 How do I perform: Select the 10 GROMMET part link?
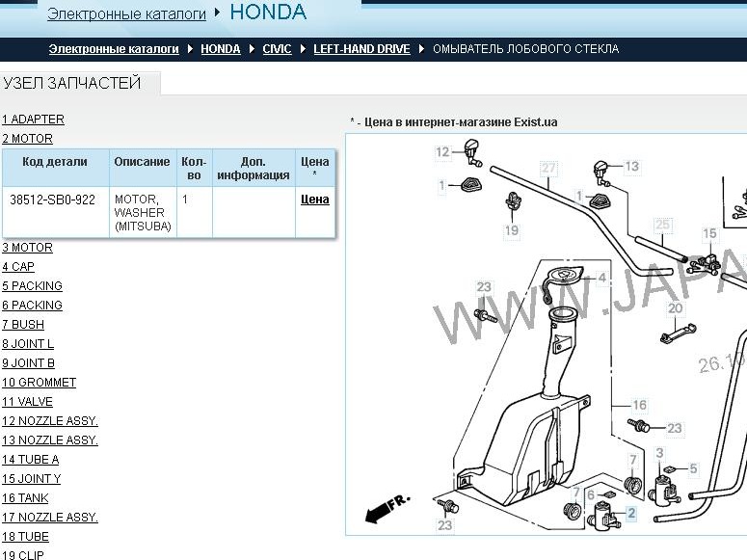[40, 383]
